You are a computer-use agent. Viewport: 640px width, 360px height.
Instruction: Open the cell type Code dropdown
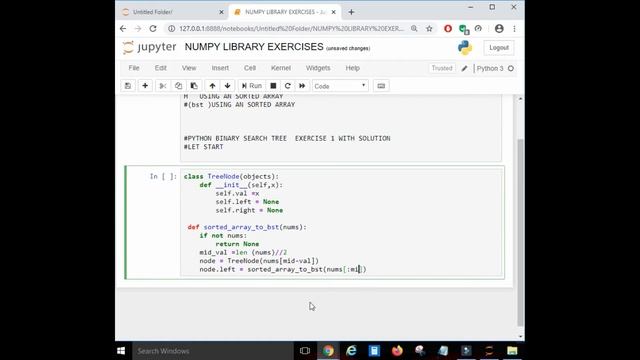340,86
